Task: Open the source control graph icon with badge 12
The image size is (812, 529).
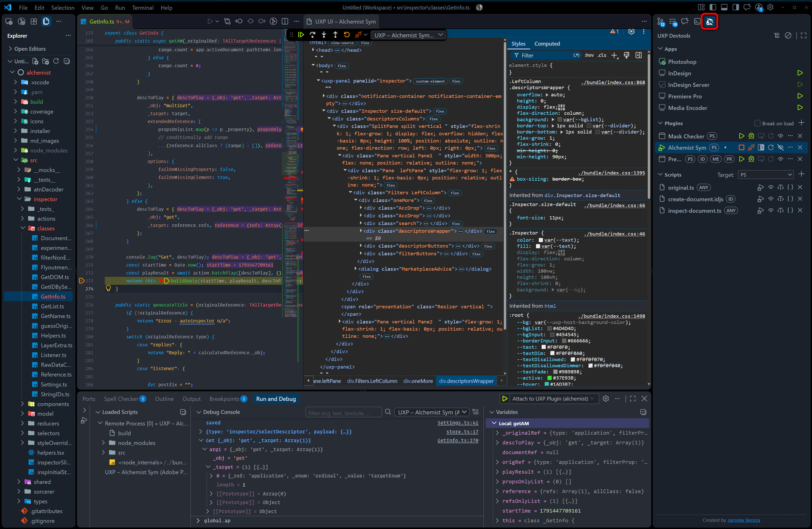Action: tap(661, 22)
